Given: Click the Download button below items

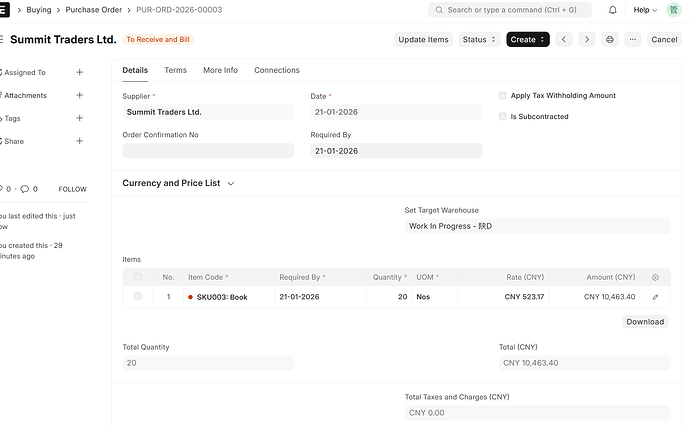Looking at the screenshot, I should pos(645,322).
